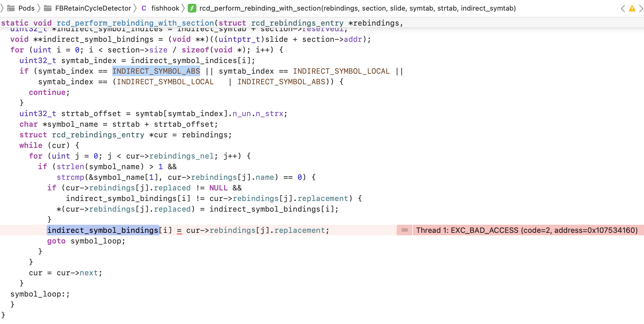Click INDIRECT_SYMBOL_LOCAL before the || operator
The image size is (644, 324).
341,71
